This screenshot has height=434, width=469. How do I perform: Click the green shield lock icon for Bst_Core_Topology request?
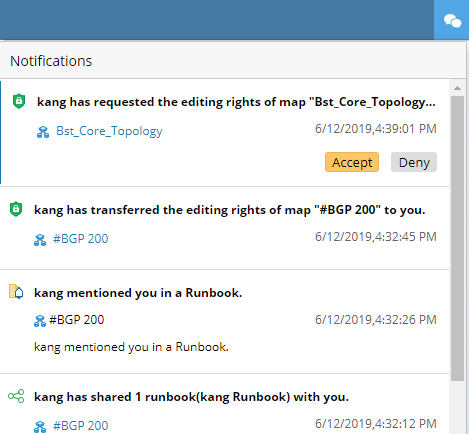pyautogui.click(x=19, y=101)
